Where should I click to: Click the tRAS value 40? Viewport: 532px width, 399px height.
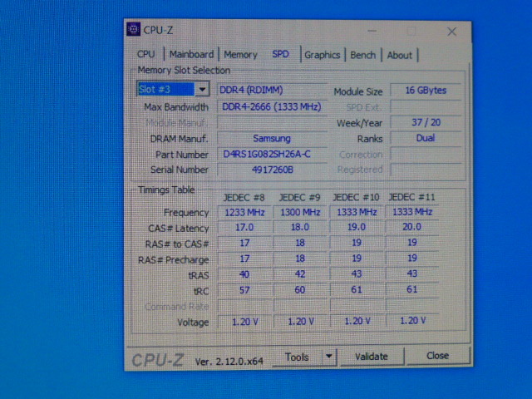coord(244,274)
